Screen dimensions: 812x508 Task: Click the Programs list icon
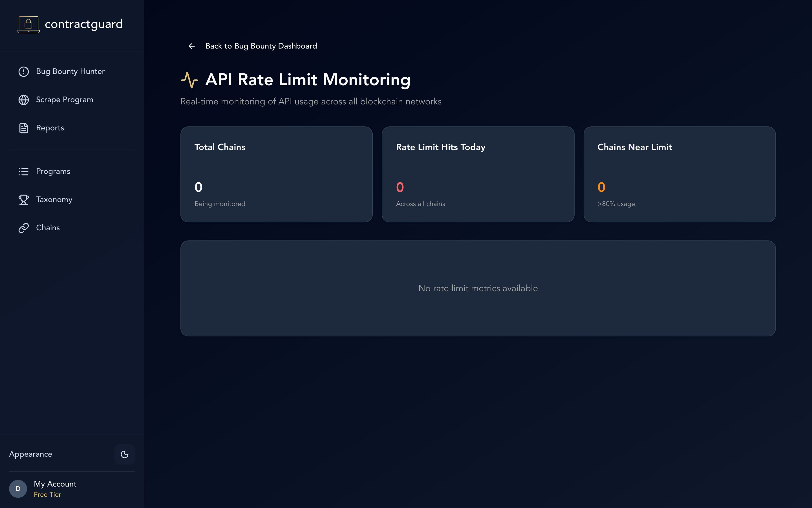[23, 171]
